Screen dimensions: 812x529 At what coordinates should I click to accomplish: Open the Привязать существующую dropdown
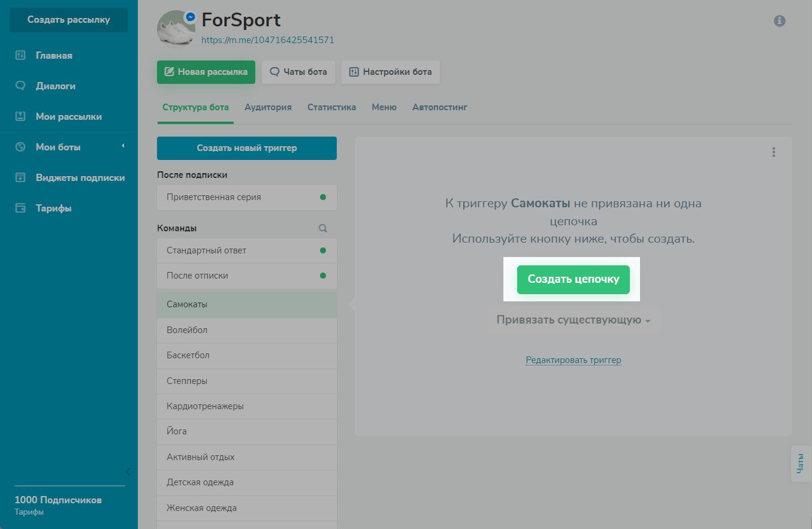[x=573, y=321]
